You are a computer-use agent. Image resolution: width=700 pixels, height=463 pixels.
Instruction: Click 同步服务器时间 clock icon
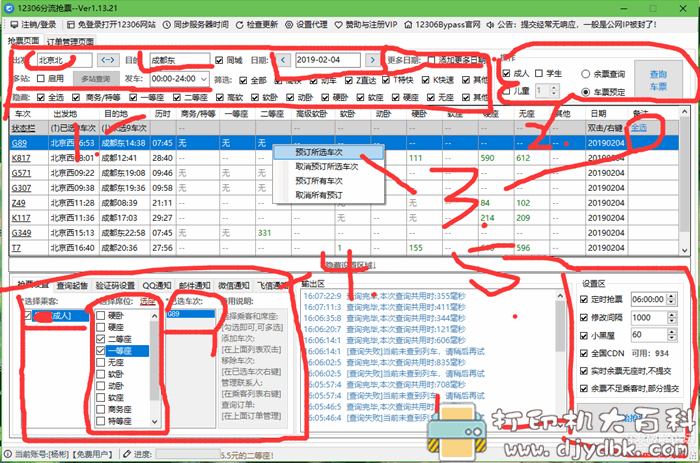[x=167, y=25]
